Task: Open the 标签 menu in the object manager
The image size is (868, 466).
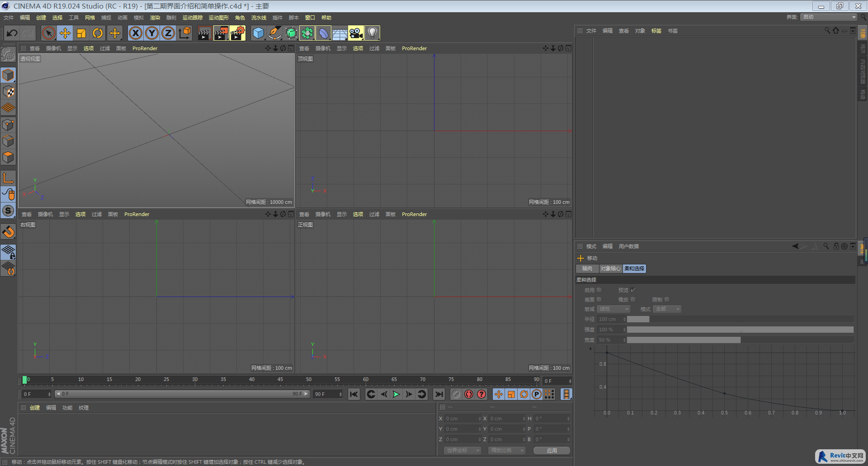Action: (x=656, y=31)
